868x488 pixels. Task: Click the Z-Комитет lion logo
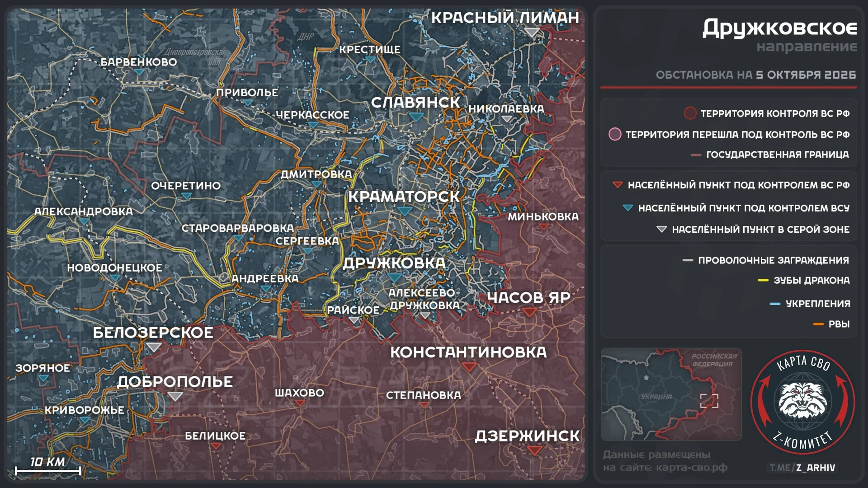tap(802, 401)
